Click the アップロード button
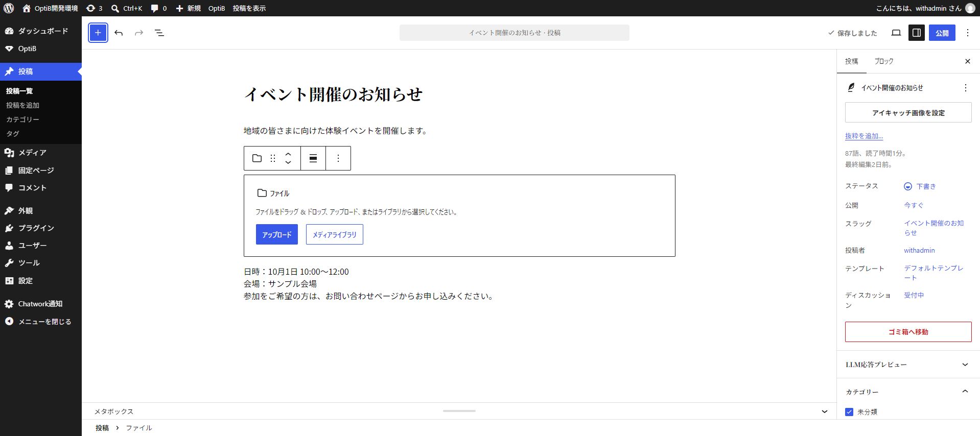 pos(277,235)
